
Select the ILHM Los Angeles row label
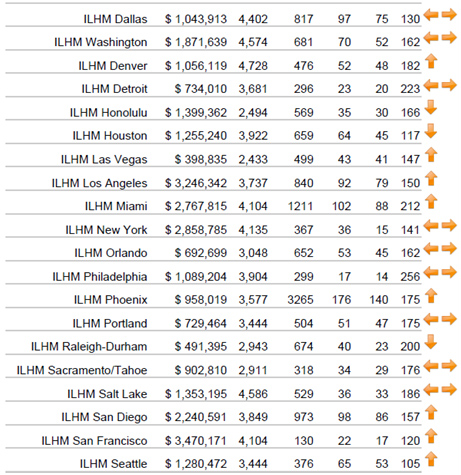tap(99, 183)
